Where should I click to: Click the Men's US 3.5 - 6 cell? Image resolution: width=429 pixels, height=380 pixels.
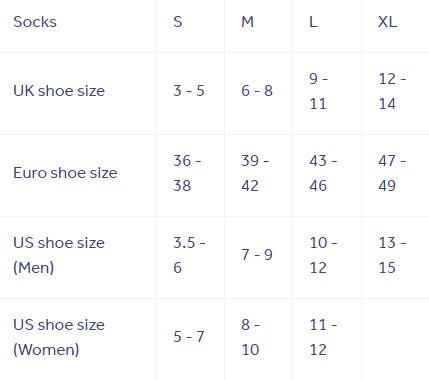[189, 255]
